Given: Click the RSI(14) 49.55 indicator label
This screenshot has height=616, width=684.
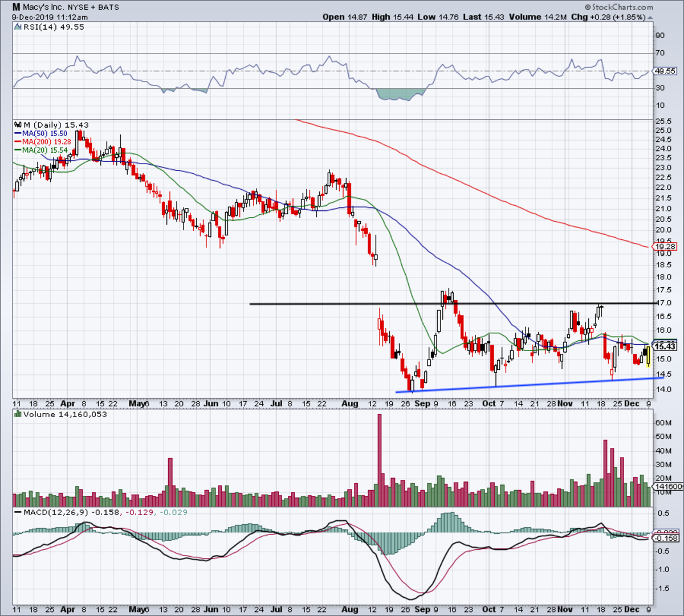Looking at the screenshot, I should (x=52, y=27).
